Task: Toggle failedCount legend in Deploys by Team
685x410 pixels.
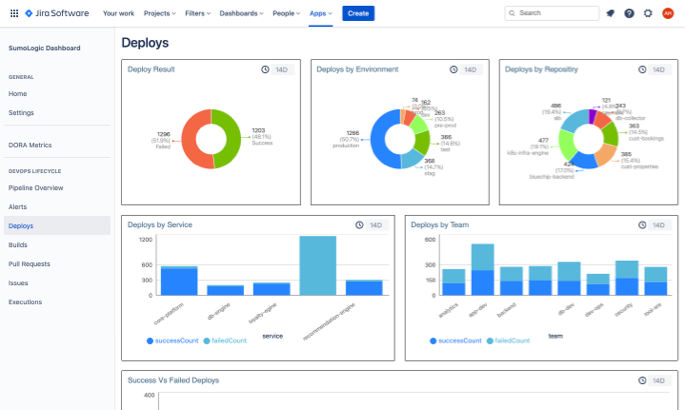Action: point(511,341)
